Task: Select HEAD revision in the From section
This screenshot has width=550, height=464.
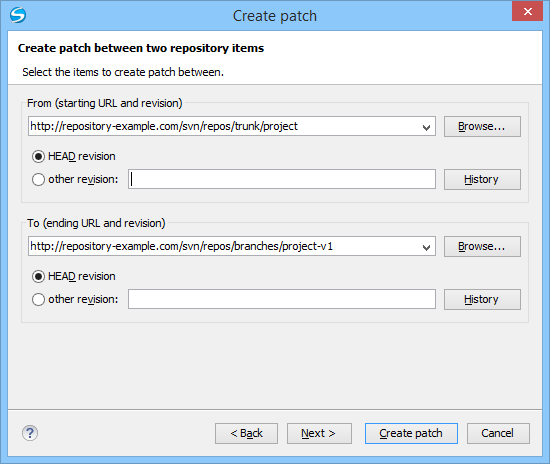Action: point(38,156)
